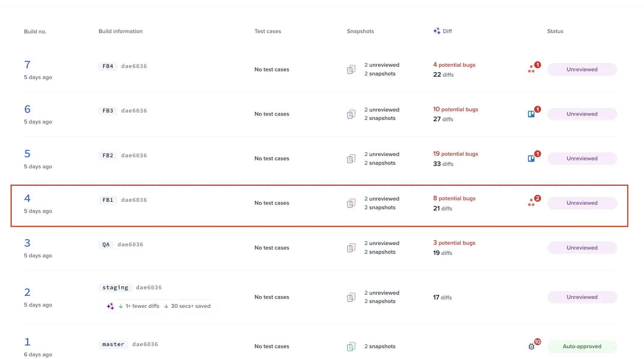The image size is (644, 359).
Task: Click '3 potential bugs' in build 3
Action: pos(454,243)
